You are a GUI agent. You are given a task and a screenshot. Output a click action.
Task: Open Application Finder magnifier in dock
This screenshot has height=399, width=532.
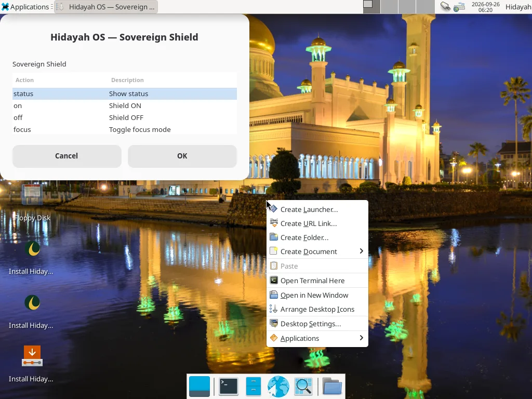(x=303, y=387)
